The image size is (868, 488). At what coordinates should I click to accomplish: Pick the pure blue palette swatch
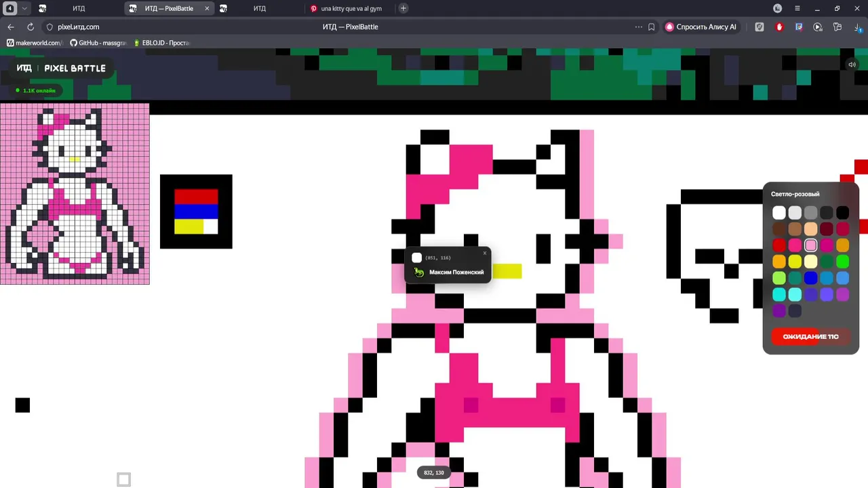[811, 278]
